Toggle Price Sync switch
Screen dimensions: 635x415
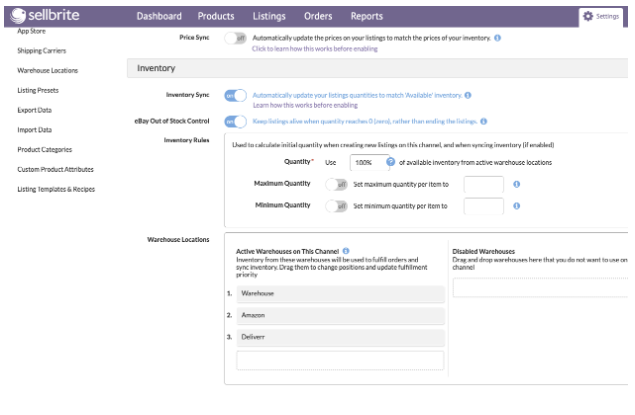(x=235, y=38)
